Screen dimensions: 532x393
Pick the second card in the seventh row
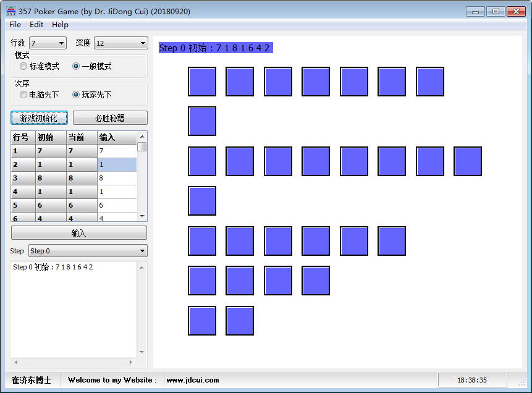[240, 321]
